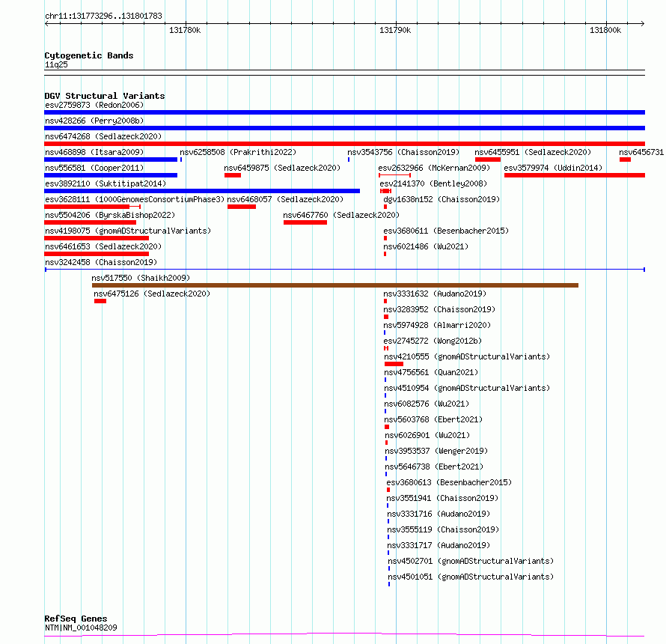Click the nsv468898 (Itsara2009) label
Viewport: 666px width, 644px height.
[94, 152]
